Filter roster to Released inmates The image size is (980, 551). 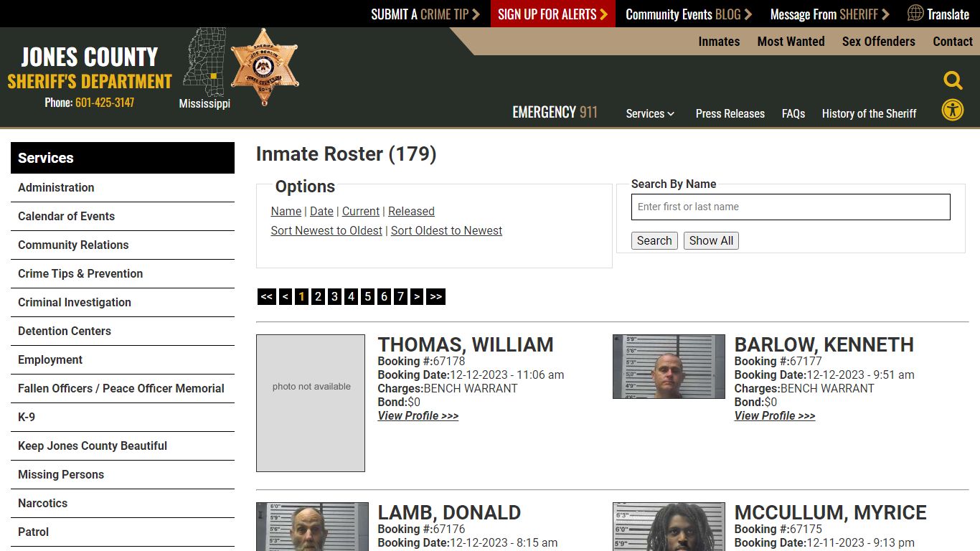[x=411, y=211]
